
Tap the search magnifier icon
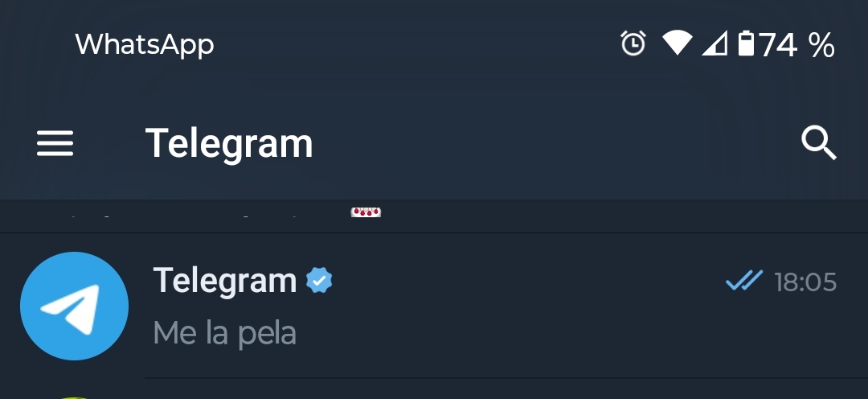coord(818,144)
